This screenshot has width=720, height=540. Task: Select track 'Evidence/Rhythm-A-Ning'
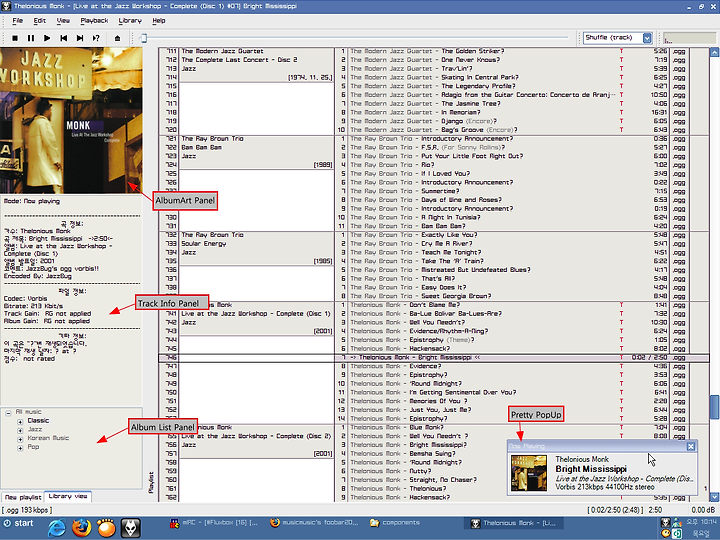[449, 331]
